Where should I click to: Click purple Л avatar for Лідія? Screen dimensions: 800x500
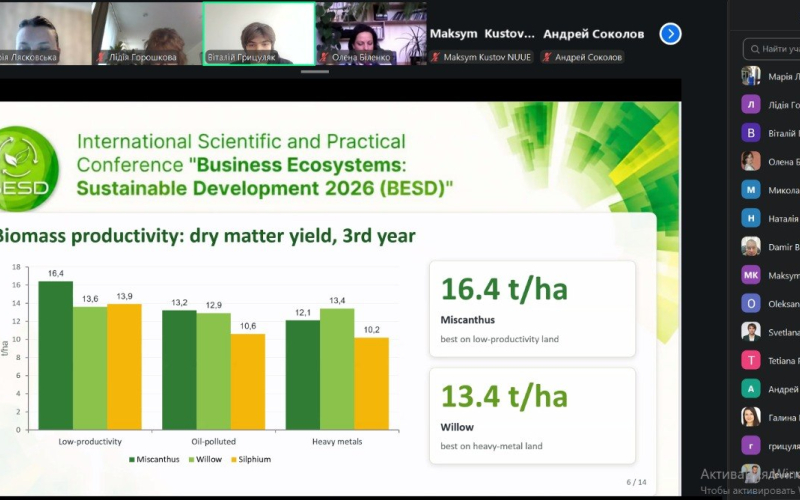coord(751,105)
